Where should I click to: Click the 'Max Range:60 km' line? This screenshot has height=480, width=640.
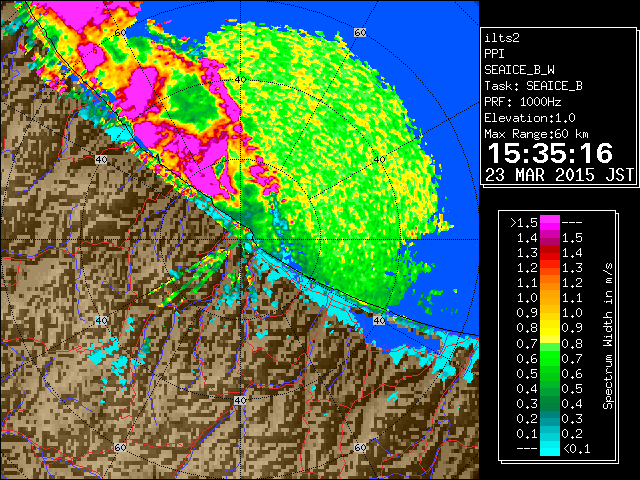coord(536,134)
